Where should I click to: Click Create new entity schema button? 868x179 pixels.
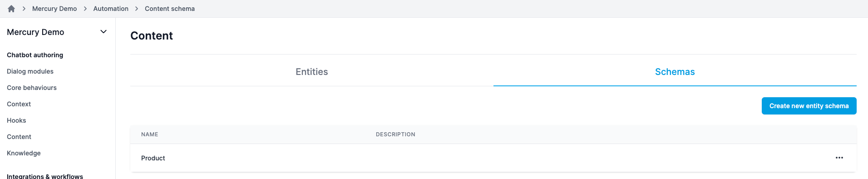809,106
